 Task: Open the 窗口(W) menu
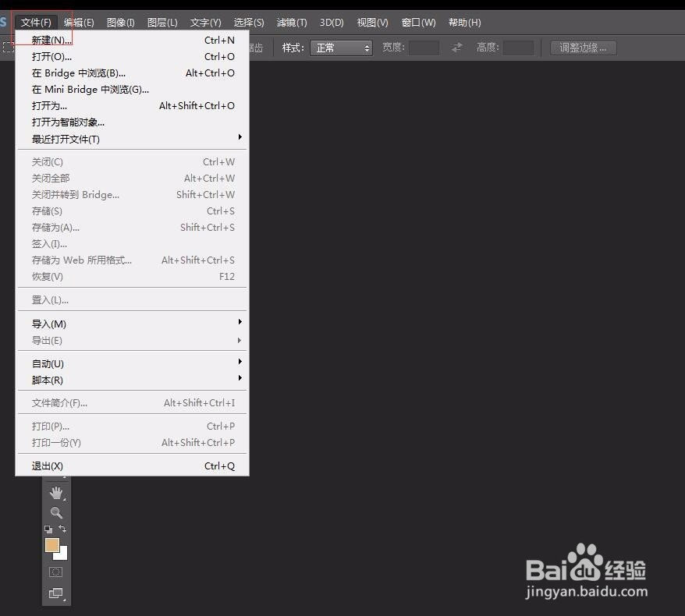[418, 23]
